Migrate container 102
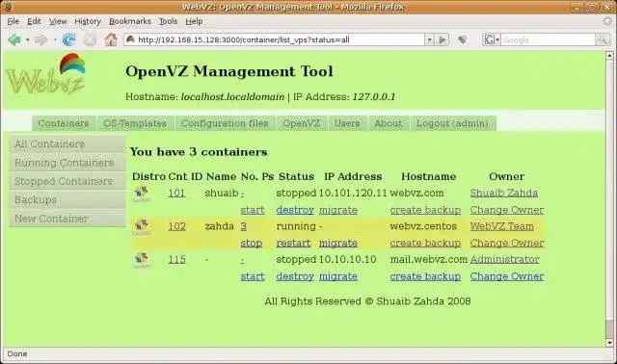 (338, 244)
